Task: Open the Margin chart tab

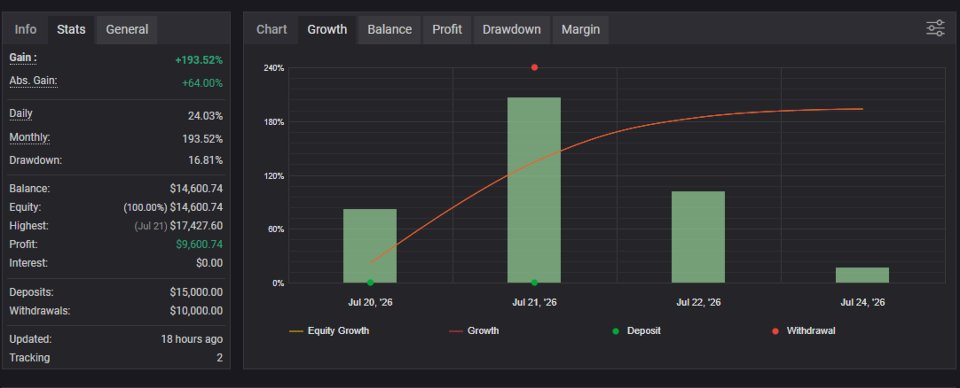Action: pos(580,29)
